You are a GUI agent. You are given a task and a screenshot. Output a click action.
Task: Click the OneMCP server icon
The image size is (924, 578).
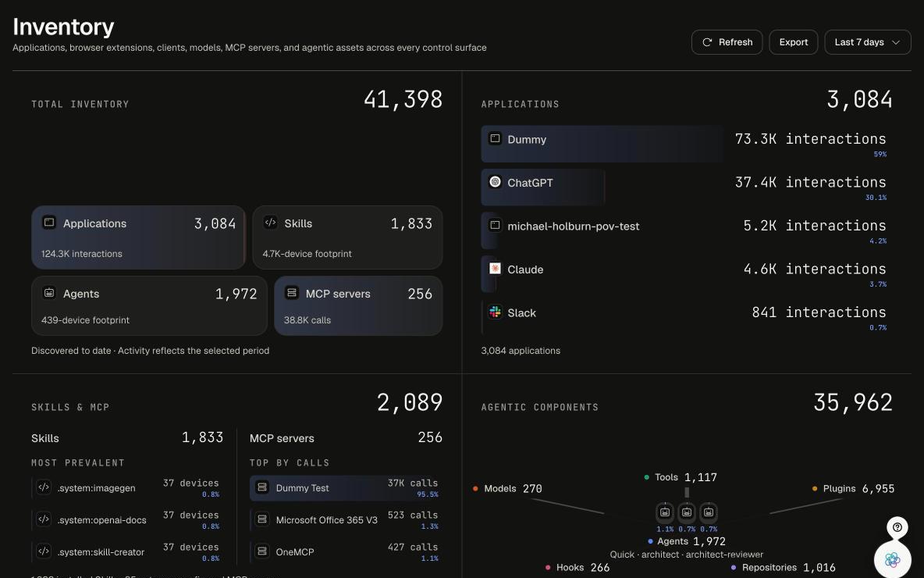click(x=262, y=551)
